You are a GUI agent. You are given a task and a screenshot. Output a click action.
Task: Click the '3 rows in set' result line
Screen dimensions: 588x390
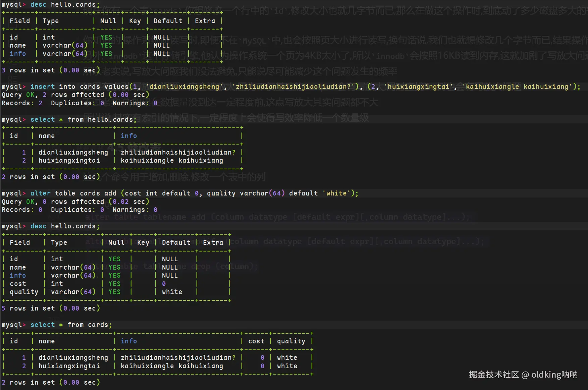click(x=51, y=70)
